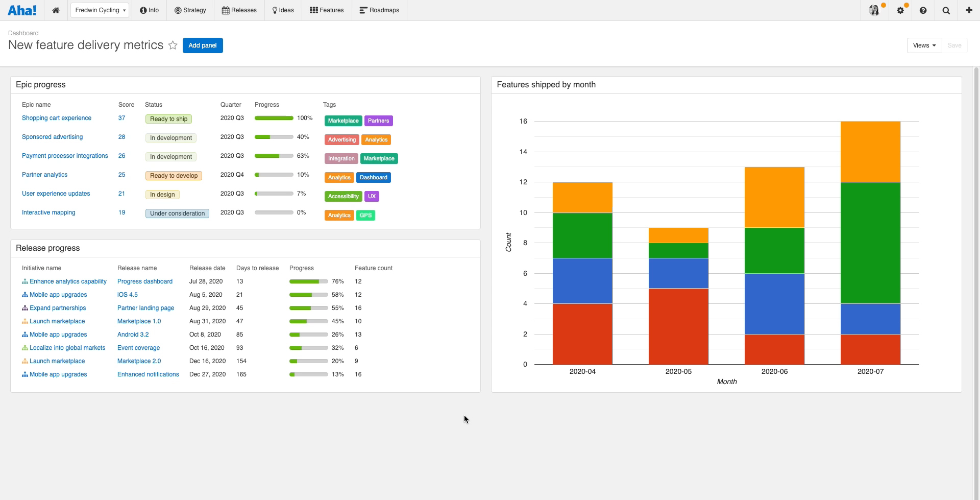This screenshot has height=500, width=980.
Task: Open the Views dropdown
Action: (924, 45)
